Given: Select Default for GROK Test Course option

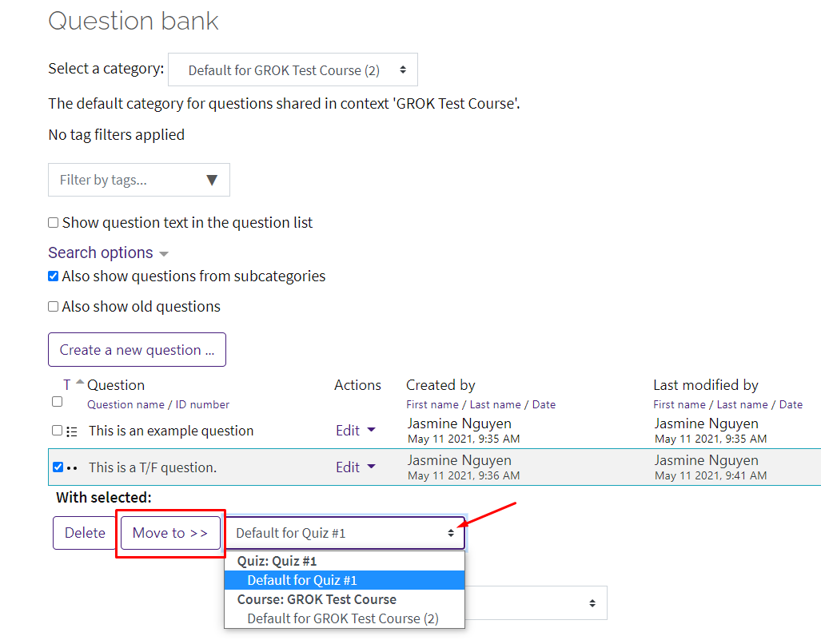Looking at the screenshot, I should tap(344, 618).
